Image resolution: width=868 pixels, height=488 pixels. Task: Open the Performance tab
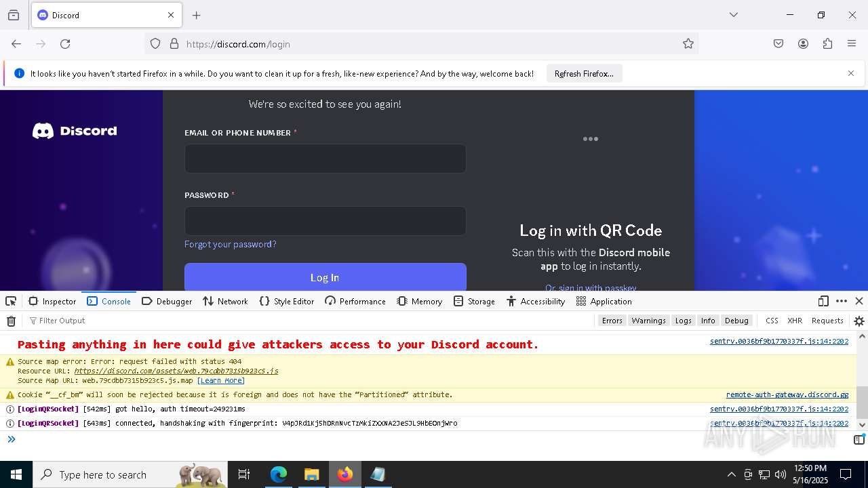355,301
